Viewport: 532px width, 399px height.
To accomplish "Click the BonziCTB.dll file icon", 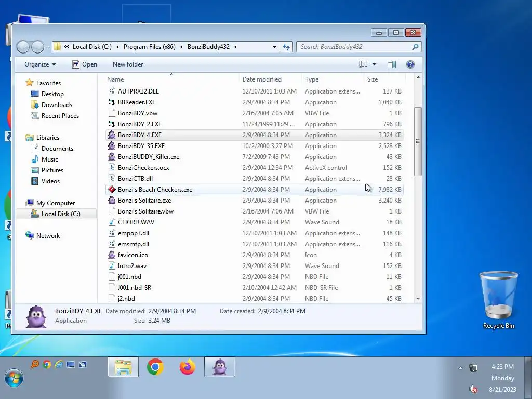I will pos(112,179).
